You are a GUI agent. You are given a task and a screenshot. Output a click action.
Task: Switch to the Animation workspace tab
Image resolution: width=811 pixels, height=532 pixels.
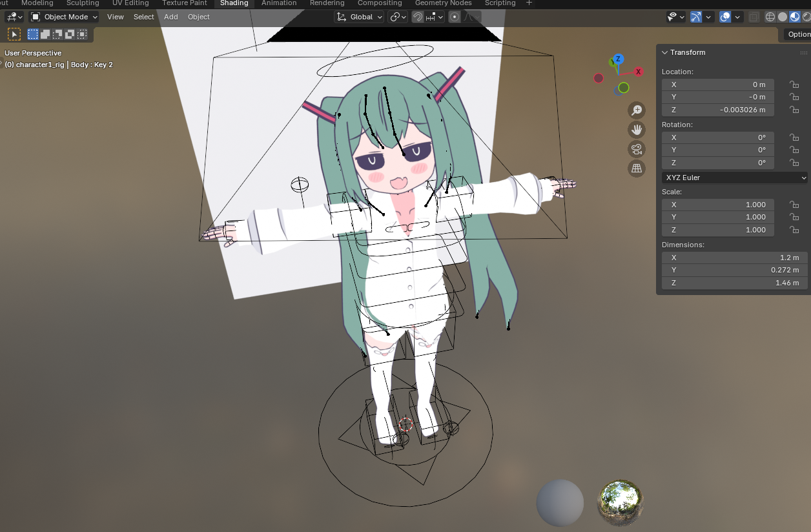point(279,3)
